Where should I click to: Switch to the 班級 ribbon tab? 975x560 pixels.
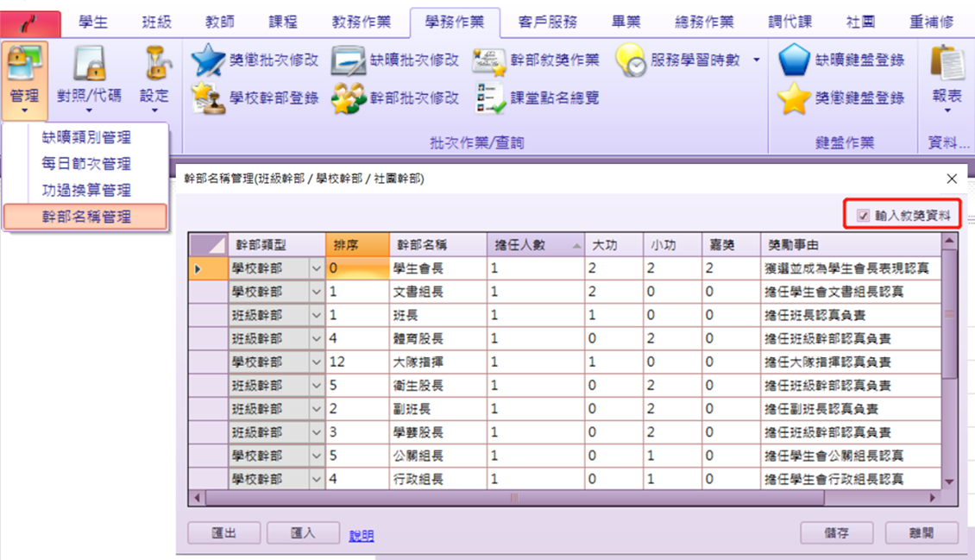pyautogui.click(x=157, y=22)
